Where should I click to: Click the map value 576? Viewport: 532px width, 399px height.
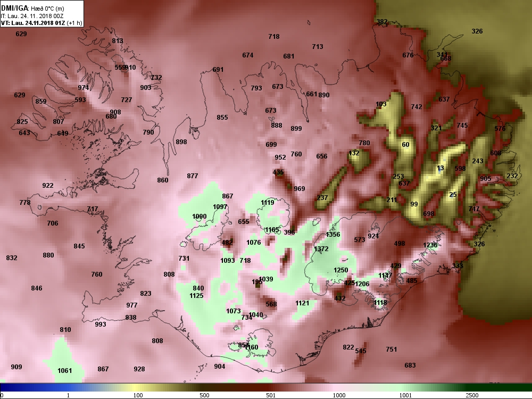[500, 129]
